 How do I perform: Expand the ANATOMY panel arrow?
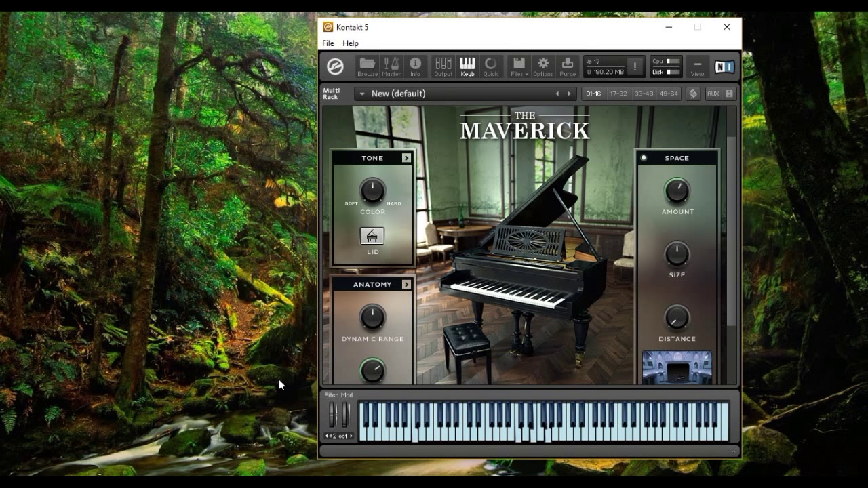[x=406, y=285]
